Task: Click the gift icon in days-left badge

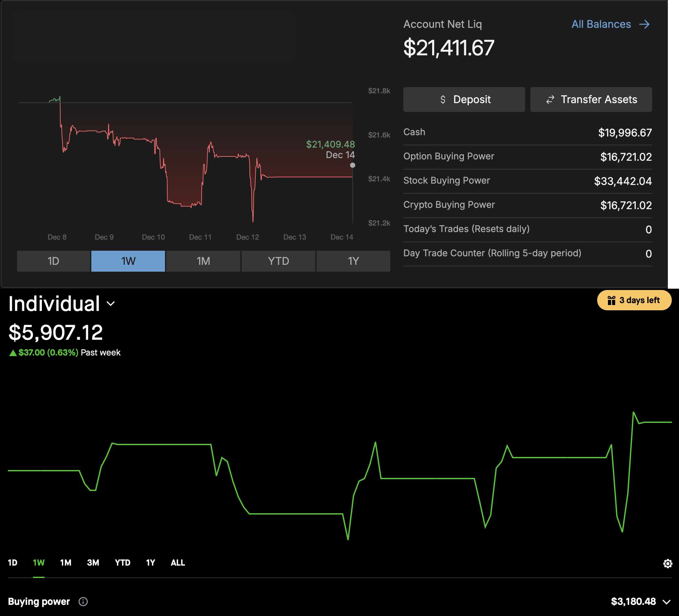Action: (x=611, y=300)
